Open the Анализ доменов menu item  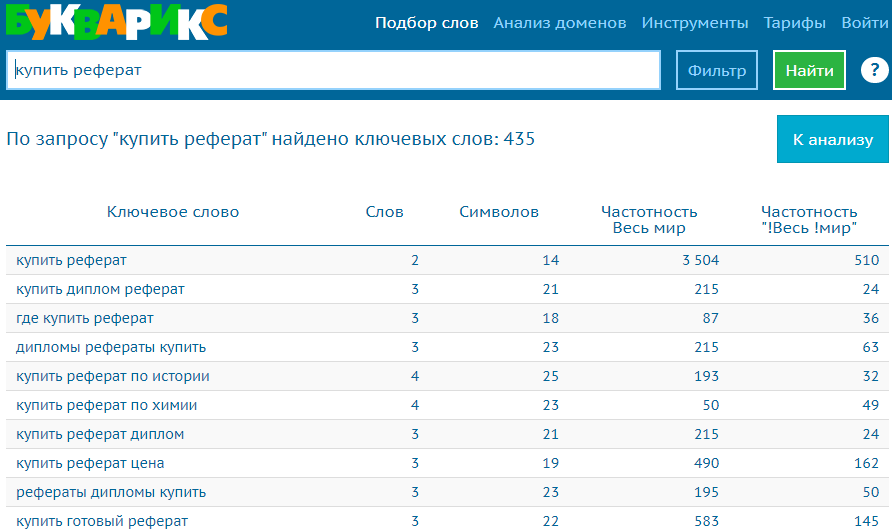coord(560,23)
